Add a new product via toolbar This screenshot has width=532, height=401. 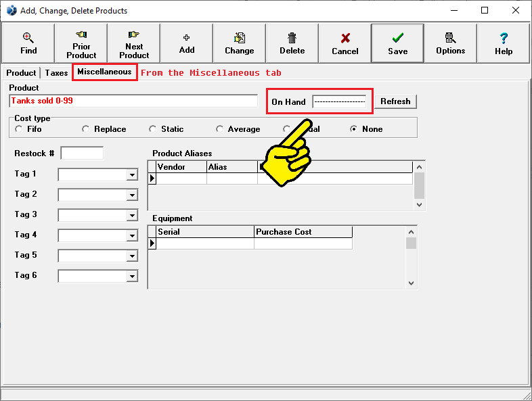pyautogui.click(x=187, y=43)
